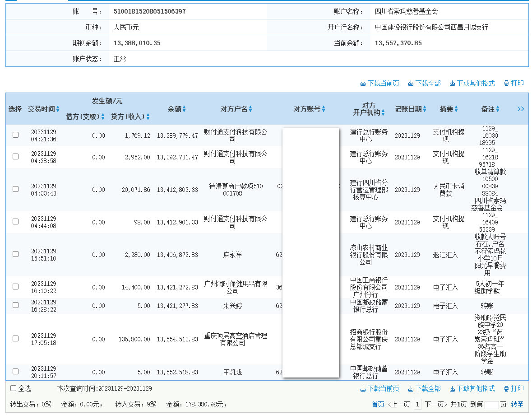The width and height of the screenshot is (532, 415).
Task: Download other formats icon at top
Action: point(452,84)
